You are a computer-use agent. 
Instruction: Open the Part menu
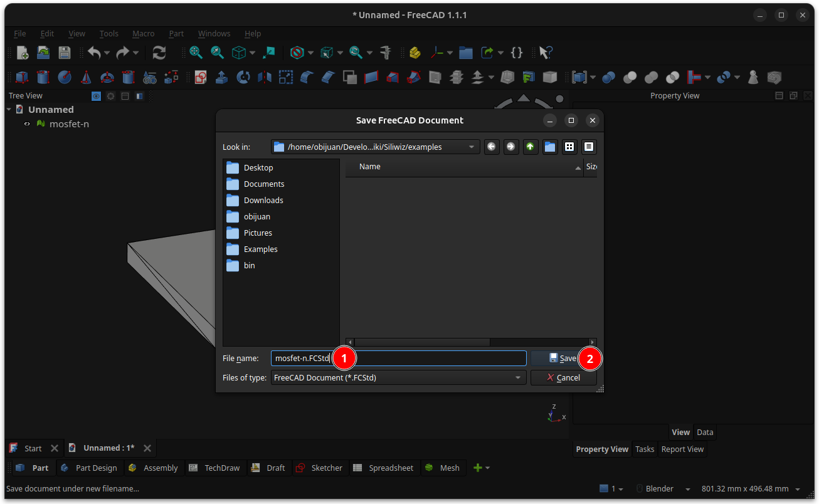pyautogui.click(x=176, y=34)
